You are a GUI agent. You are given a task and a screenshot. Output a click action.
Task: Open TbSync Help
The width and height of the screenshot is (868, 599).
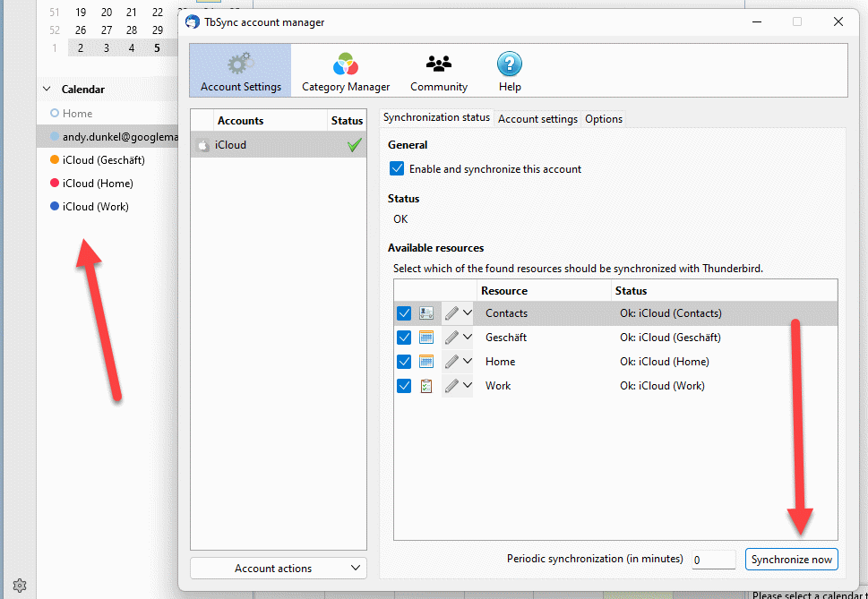click(510, 71)
